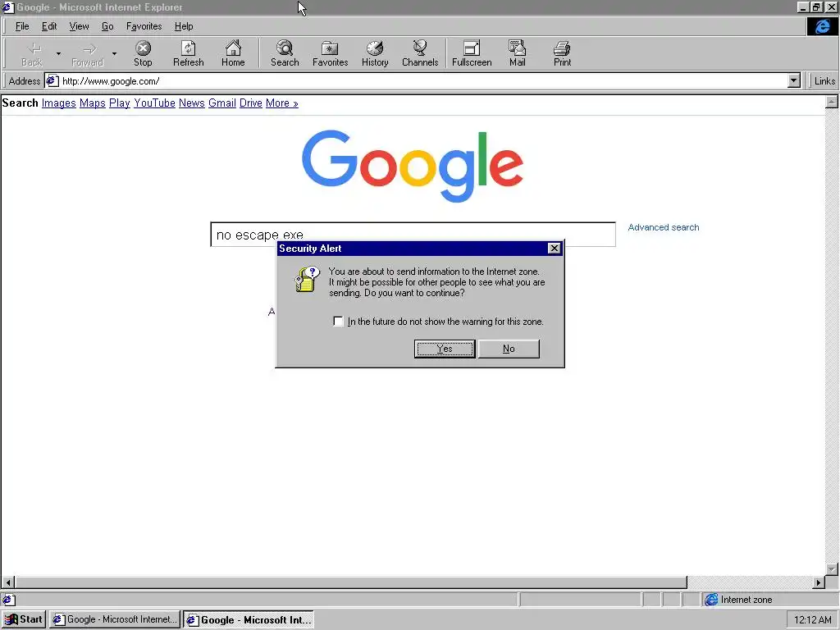The height and width of the screenshot is (630, 840).
Task: Open the Help menu
Action: [184, 26]
